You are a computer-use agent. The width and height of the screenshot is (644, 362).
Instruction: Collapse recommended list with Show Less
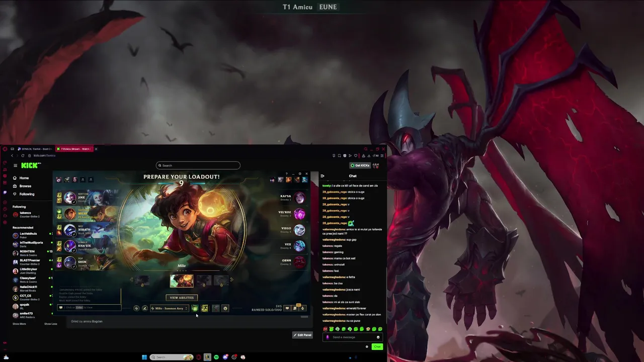pyautogui.click(x=51, y=324)
